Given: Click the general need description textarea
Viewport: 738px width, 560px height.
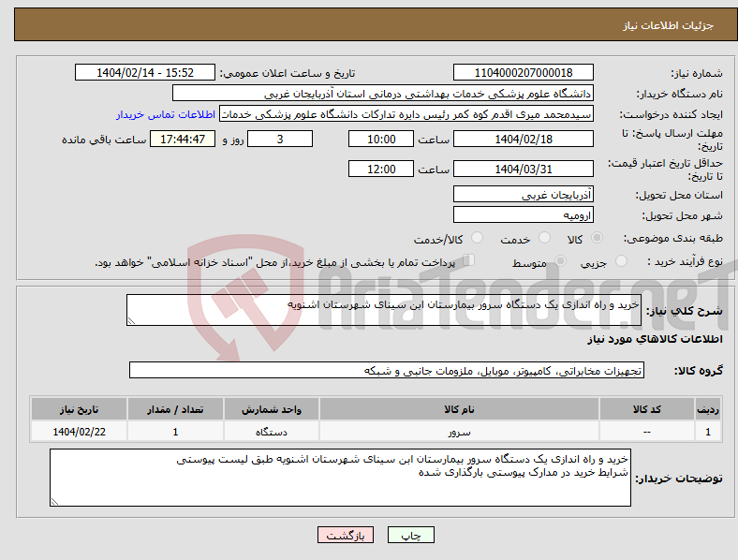Looking at the screenshot, I should click(384, 310).
